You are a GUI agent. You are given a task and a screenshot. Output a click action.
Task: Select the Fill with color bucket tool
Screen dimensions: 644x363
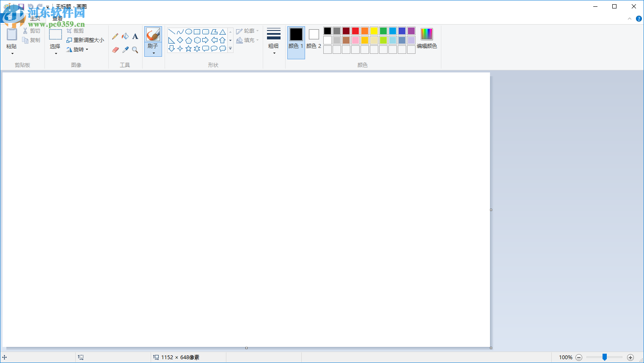coord(125,36)
